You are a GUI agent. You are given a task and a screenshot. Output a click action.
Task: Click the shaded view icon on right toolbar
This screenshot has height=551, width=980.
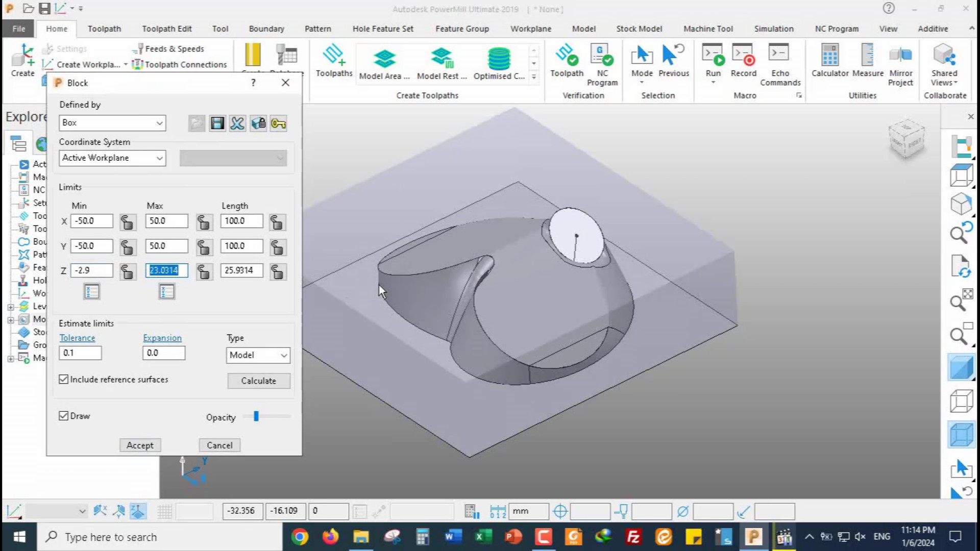tap(961, 367)
